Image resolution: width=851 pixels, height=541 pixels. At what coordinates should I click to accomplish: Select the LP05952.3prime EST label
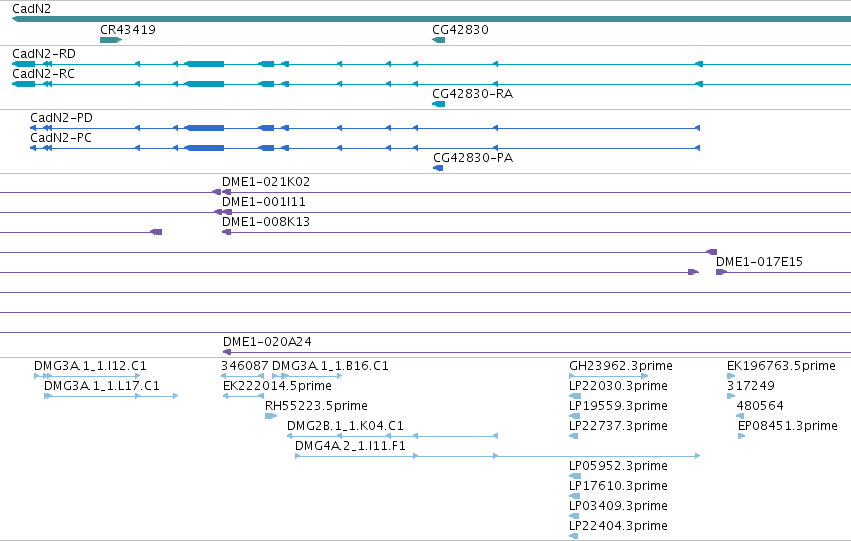click(x=618, y=466)
